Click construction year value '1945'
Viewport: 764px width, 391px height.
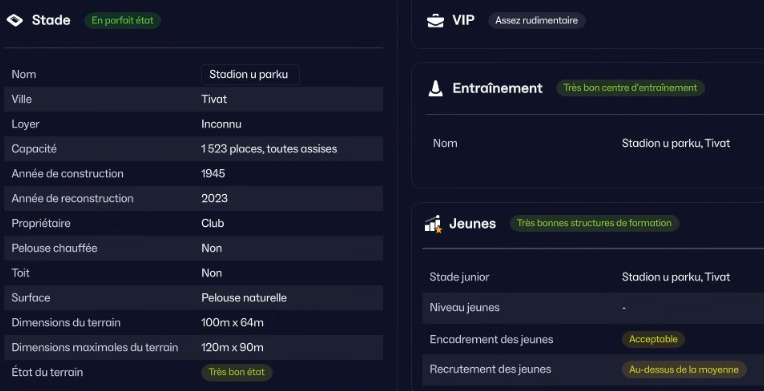213,174
